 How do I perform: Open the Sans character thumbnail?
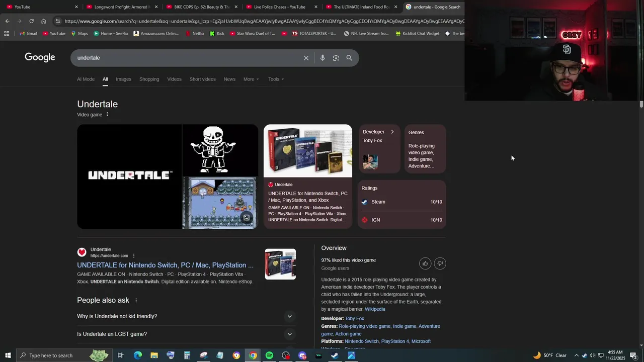click(220, 150)
